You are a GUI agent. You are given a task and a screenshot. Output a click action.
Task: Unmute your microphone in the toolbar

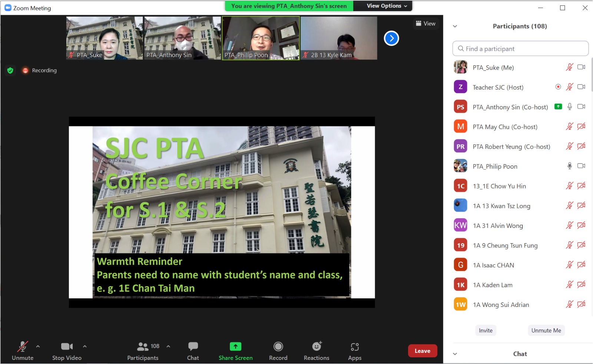(x=22, y=347)
